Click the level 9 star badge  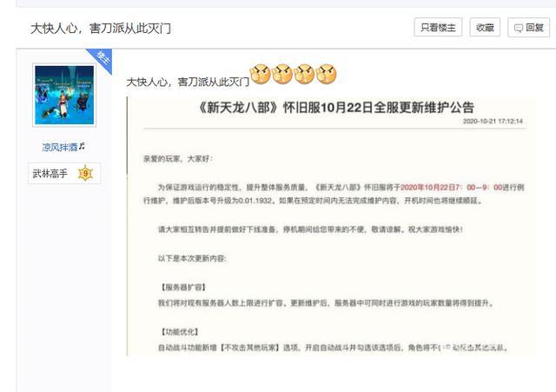(x=85, y=173)
